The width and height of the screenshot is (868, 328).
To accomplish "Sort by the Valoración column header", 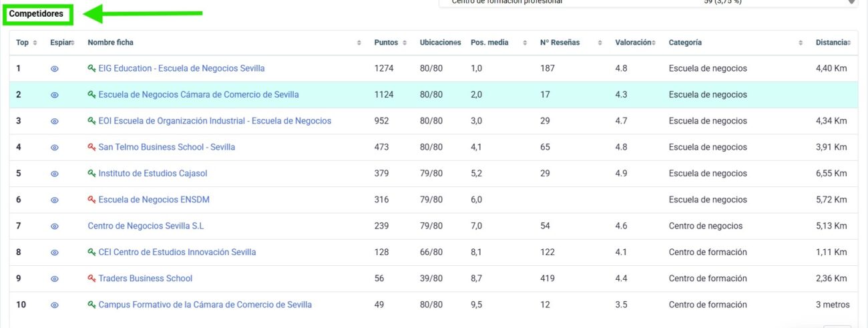I will [x=635, y=42].
